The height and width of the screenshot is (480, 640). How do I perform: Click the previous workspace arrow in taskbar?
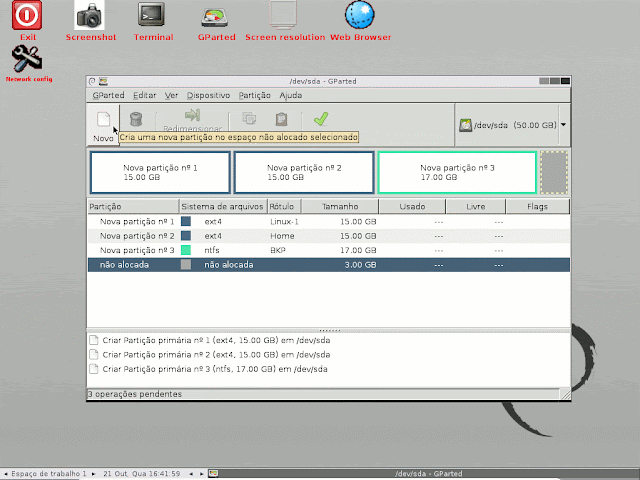5,473
